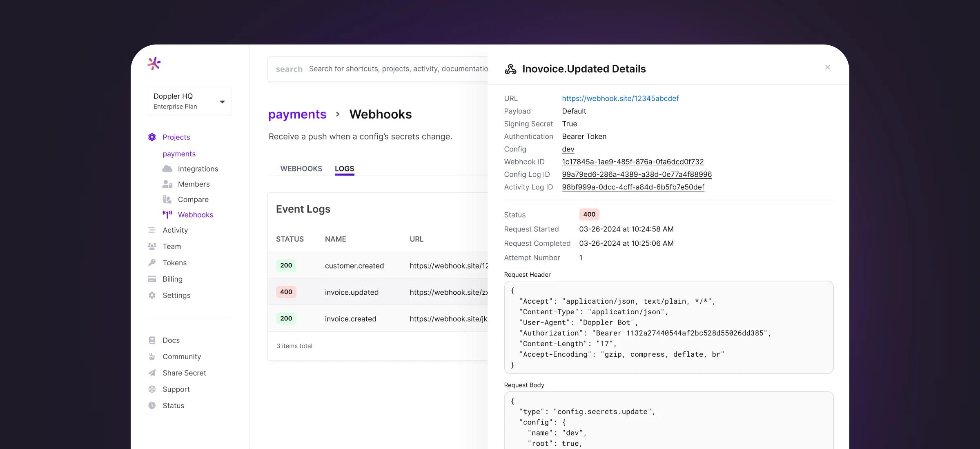Click the Billing card icon
The image size is (980, 449).
(152, 279)
